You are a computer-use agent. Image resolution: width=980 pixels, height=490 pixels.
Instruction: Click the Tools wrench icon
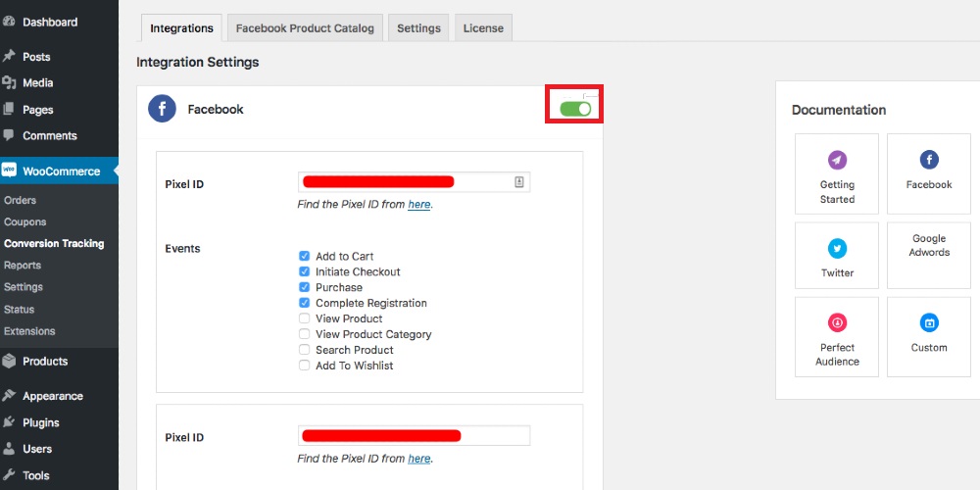point(9,475)
